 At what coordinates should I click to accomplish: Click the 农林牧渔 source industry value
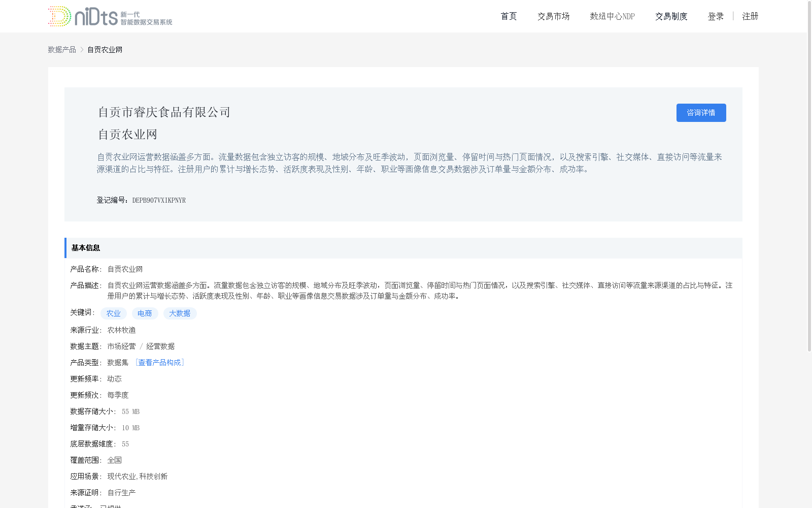coord(121,330)
